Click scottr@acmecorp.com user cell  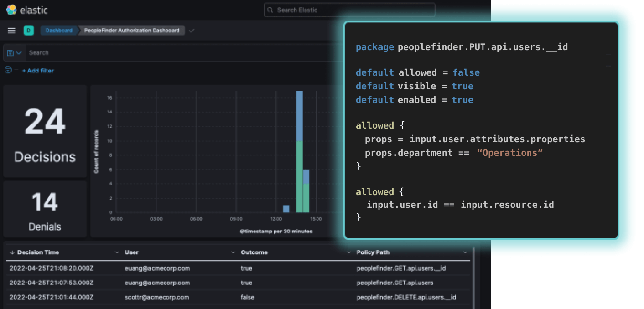[157, 298]
